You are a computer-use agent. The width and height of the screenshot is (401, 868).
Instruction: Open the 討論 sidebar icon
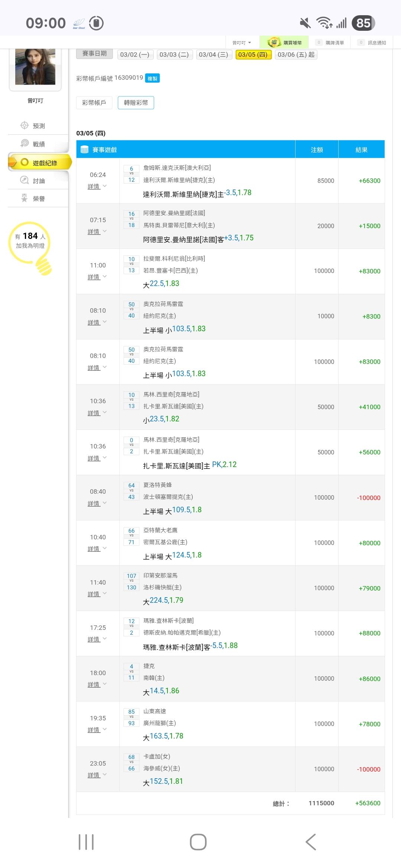[25, 181]
